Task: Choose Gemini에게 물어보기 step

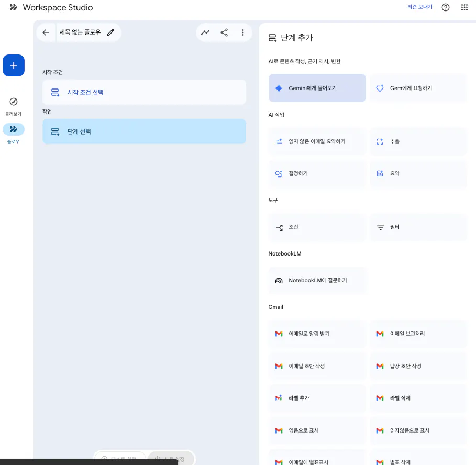Action: coord(317,88)
